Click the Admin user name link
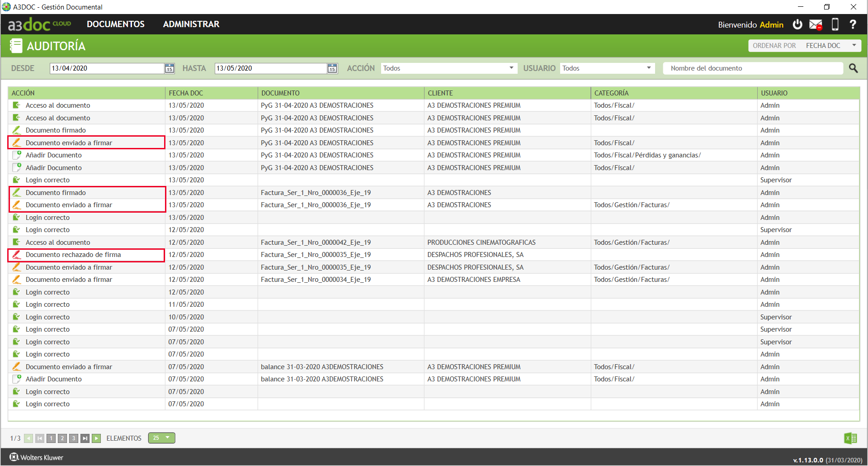 click(x=771, y=24)
